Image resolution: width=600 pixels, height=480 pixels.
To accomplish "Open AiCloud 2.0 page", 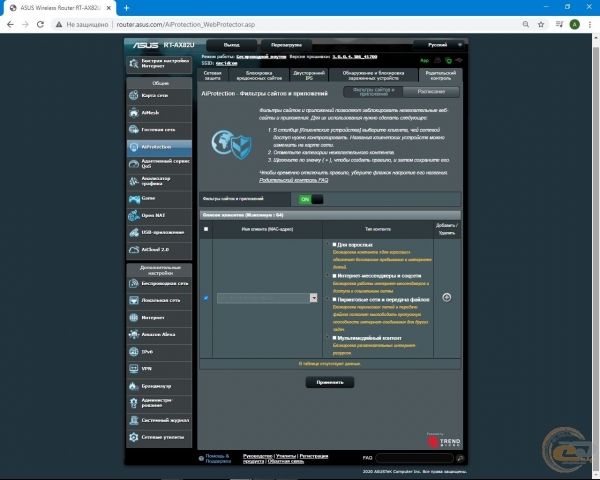I will [159, 250].
